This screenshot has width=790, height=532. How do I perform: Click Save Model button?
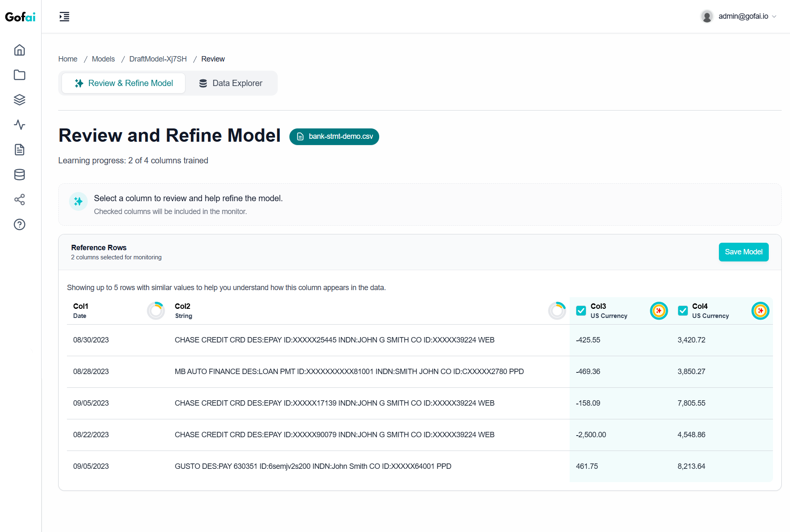[x=743, y=252]
